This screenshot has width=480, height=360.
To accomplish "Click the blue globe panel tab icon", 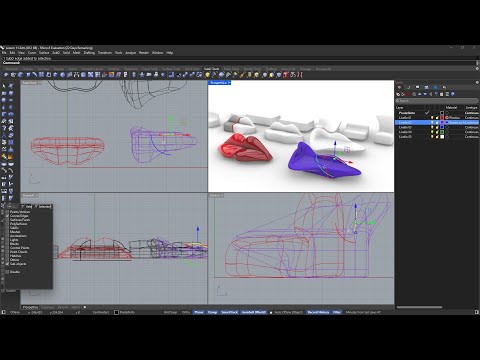I will point(436,87).
